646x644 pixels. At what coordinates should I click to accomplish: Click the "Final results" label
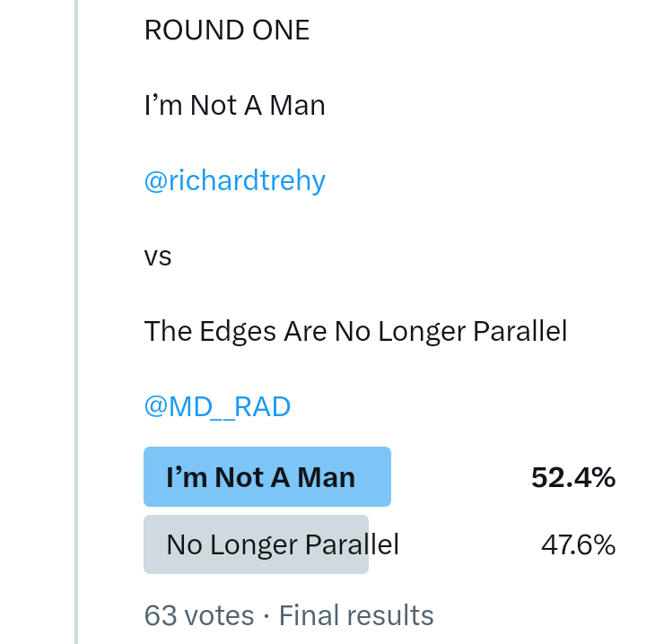356,615
